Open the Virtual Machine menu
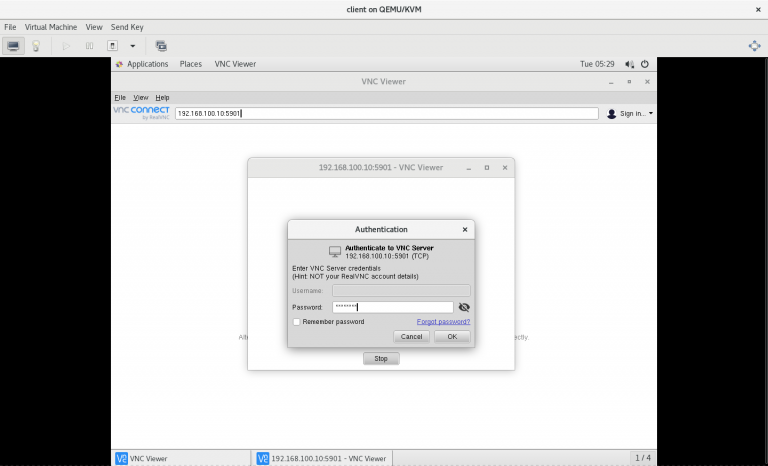Viewport: 768px width, 466px height. pyautogui.click(x=51, y=27)
